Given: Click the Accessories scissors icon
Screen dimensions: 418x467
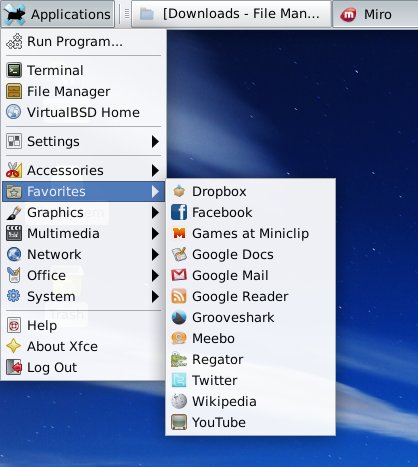Looking at the screenshot, I should [x=14, y=170].
